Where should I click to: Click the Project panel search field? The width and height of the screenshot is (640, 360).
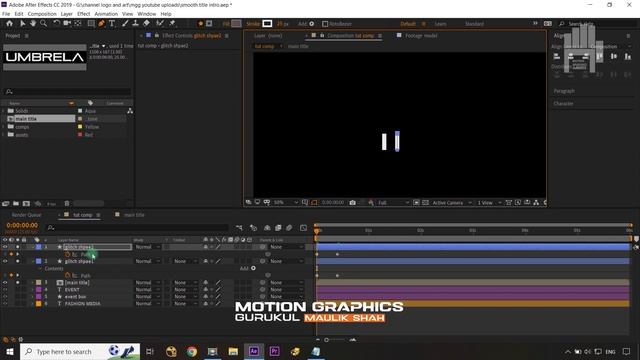pos(67,91)
